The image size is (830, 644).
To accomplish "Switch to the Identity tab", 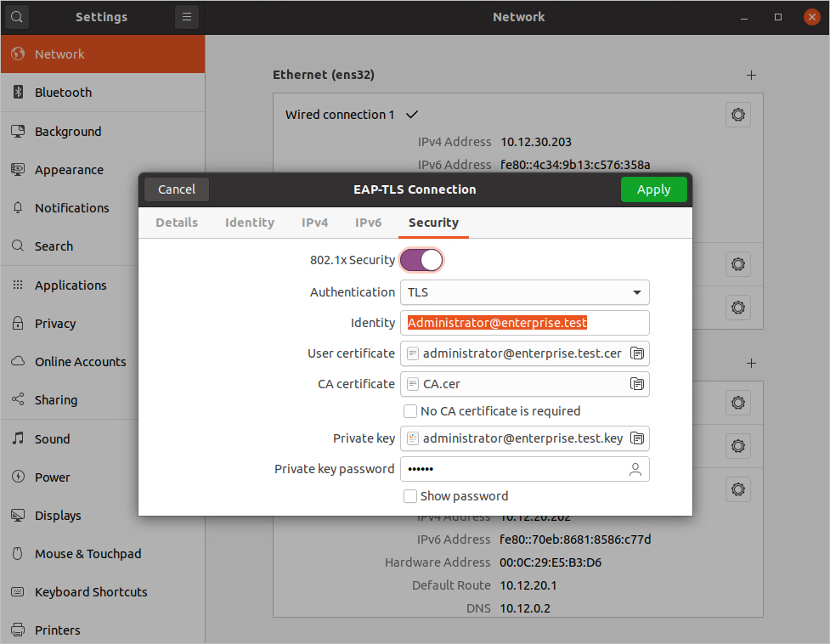I will pos(249,223).
